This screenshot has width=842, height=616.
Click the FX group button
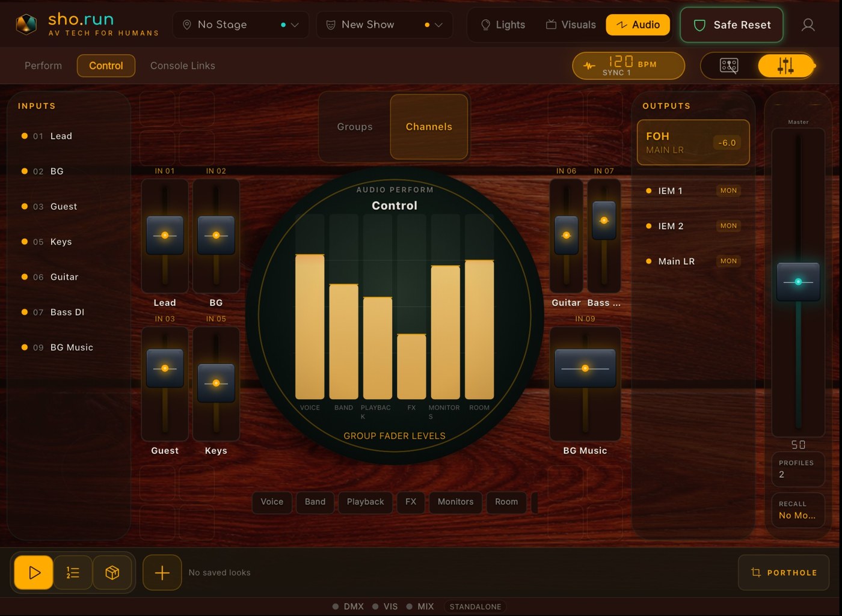pos(411,502)
